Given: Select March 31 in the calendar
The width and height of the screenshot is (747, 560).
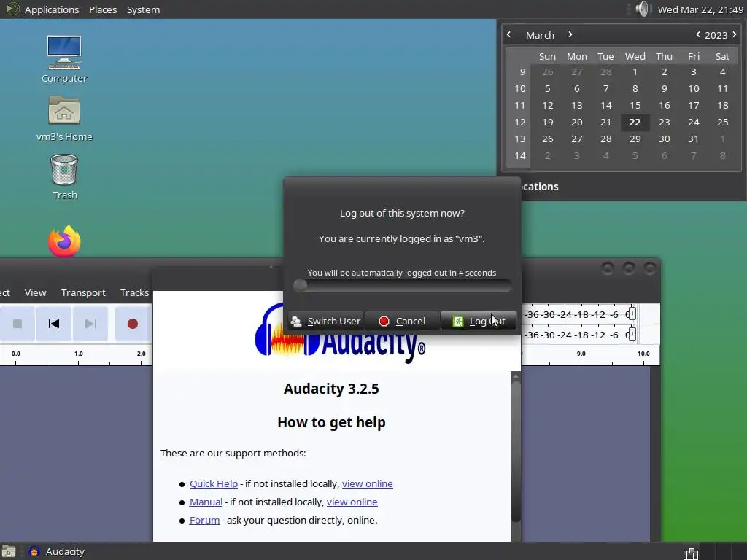Looking at the screenshot, I should (x=693, y=139).
